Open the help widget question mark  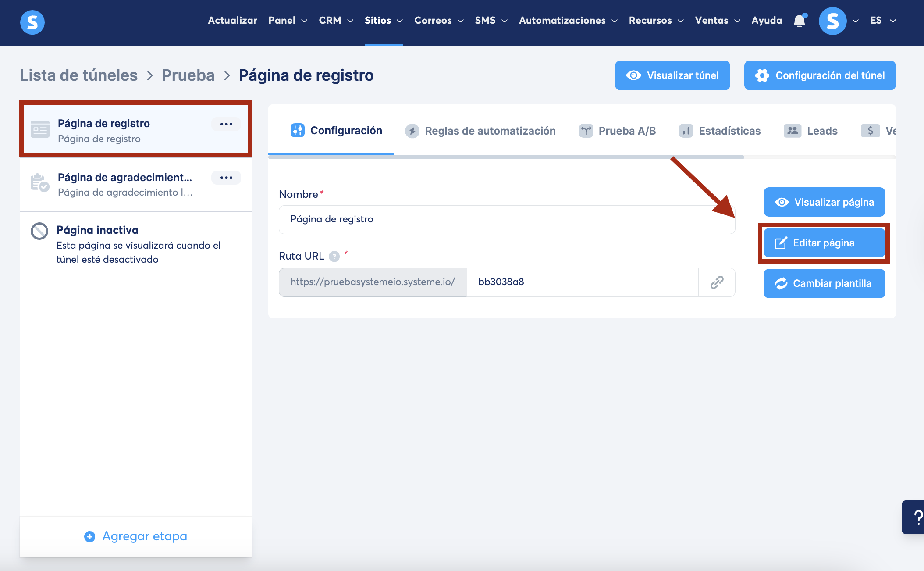click(916, 517)
